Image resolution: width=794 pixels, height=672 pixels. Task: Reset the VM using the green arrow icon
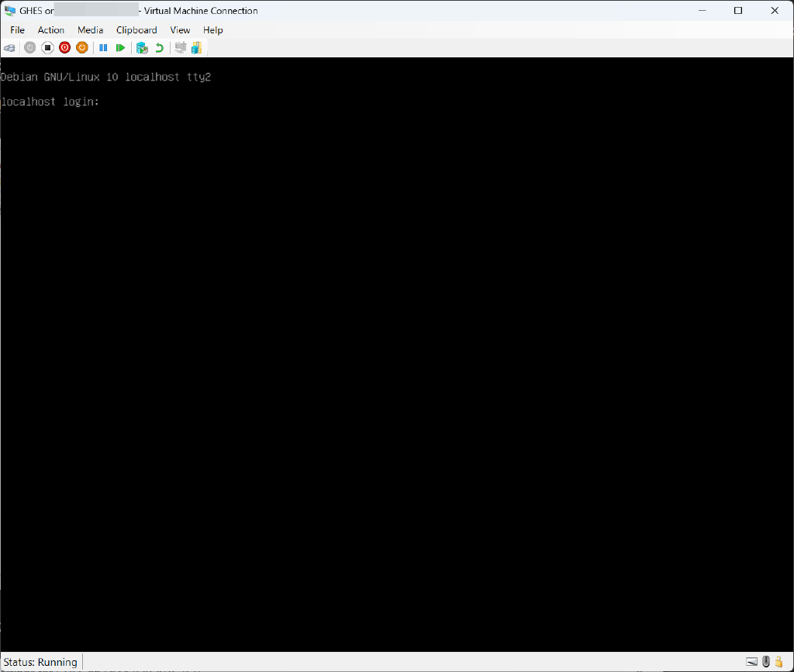pos(120,47)
